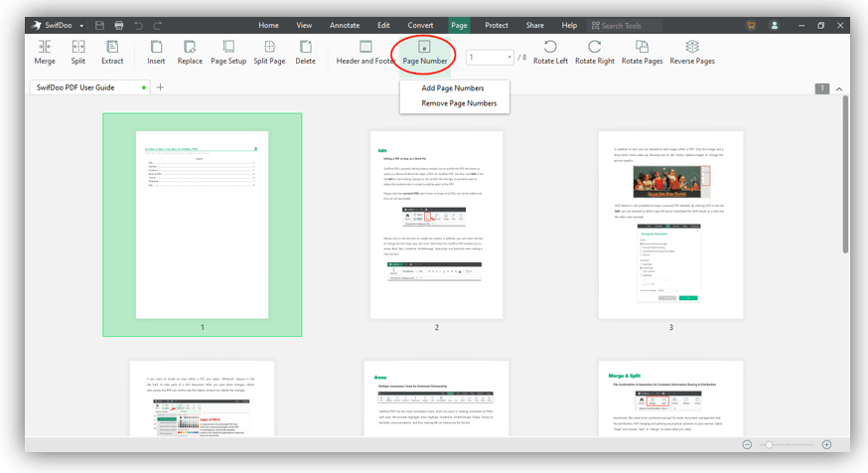Select the SwifDoo PDF User Guide document tab
Screen dimensions: 868x473
(88, 87)
